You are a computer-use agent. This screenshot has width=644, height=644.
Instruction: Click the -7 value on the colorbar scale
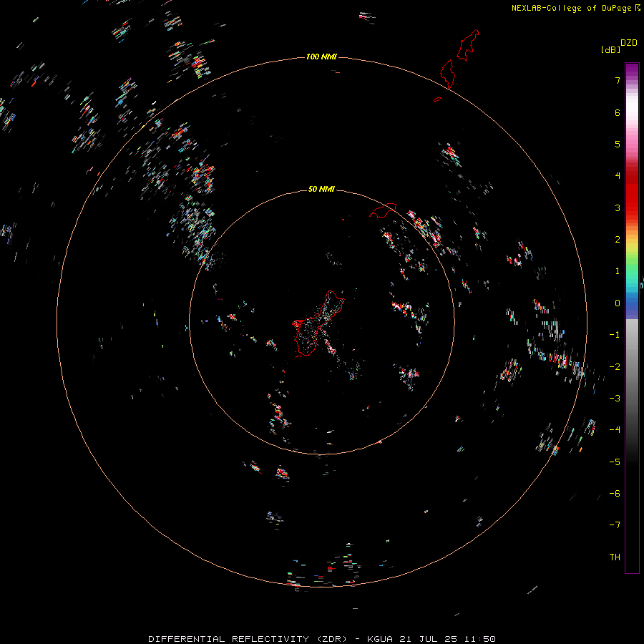click(x=615, y=525)
